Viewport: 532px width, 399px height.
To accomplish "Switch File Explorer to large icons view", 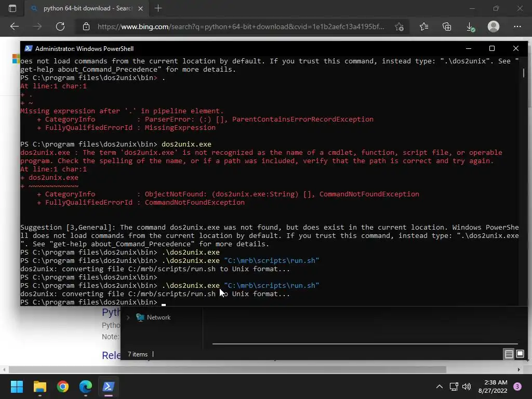I will point(520,354).
